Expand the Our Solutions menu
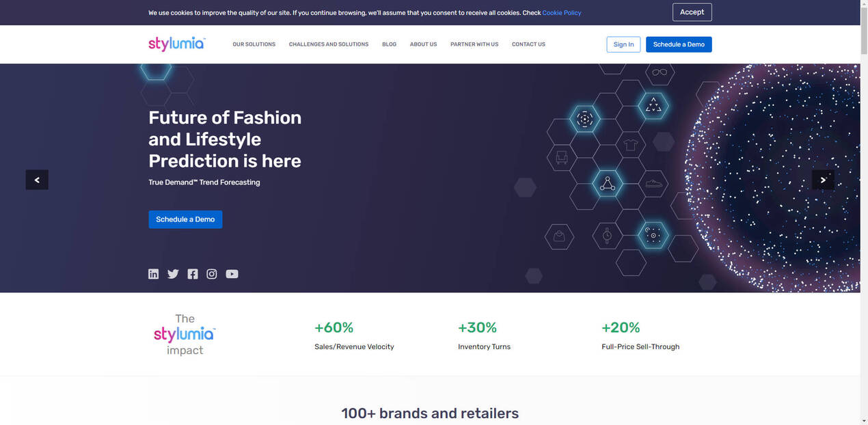Screen dimensions: 868x425 [x=254, y=44]
